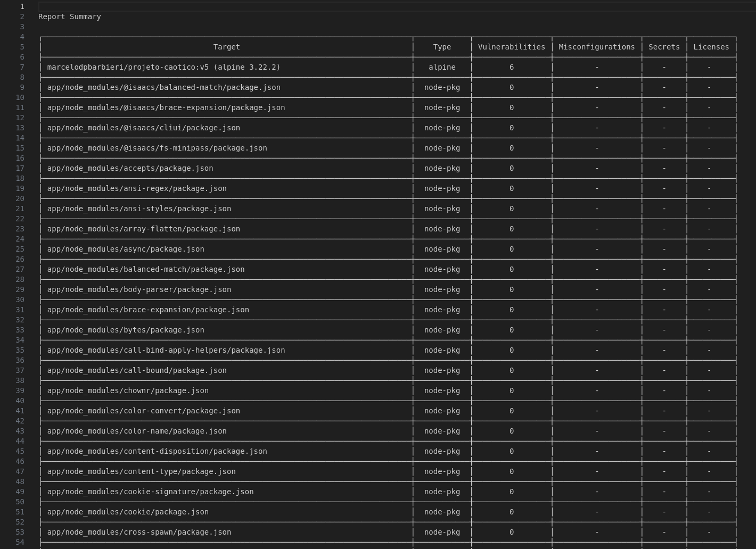The height and width of the screenshot is (549, 756).
Task: Click line number 33 in the gutter
Action: tap(20, 330)
